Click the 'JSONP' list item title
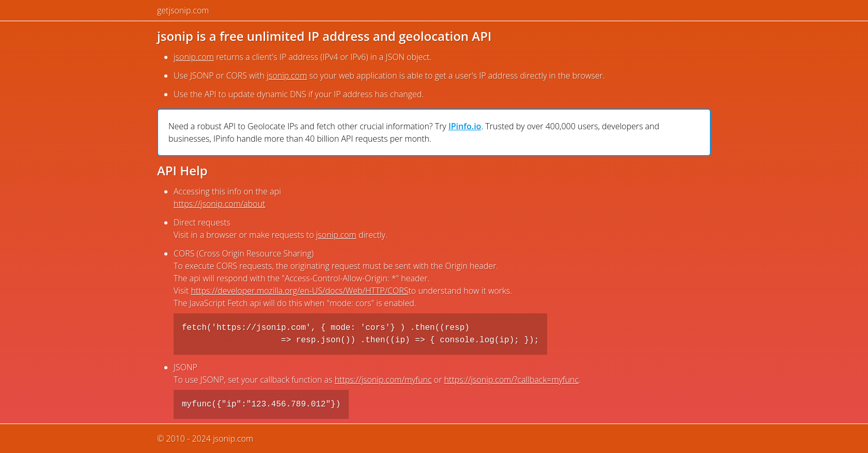The height and width of the screenshot is (453, 868). click(185, 367)
